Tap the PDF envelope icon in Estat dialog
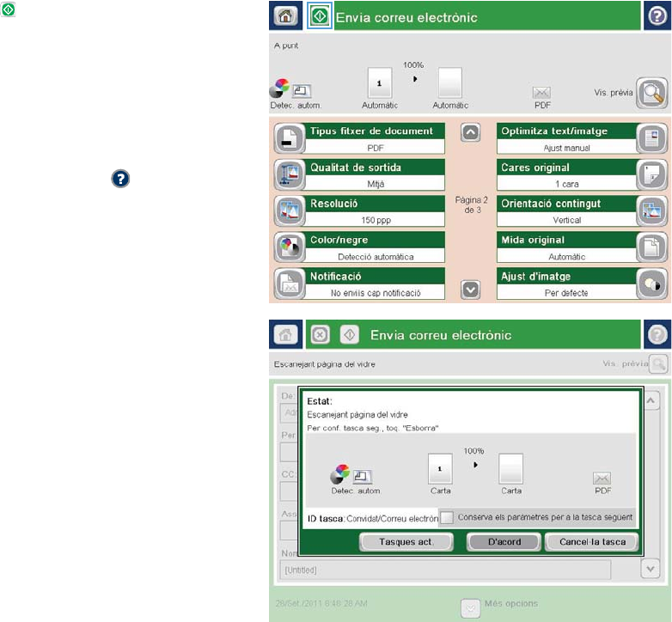672x622 pixels. coord(602,478)
